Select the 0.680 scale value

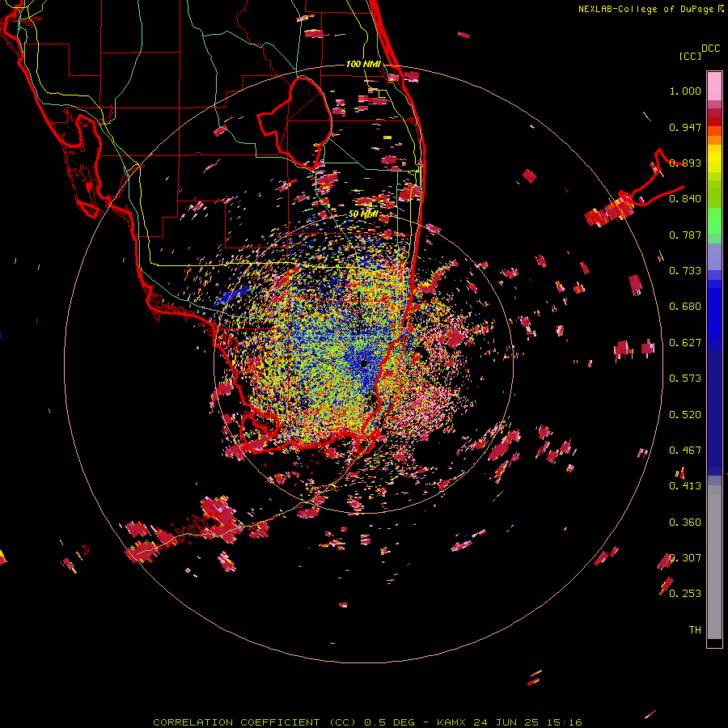click(685, 307)
